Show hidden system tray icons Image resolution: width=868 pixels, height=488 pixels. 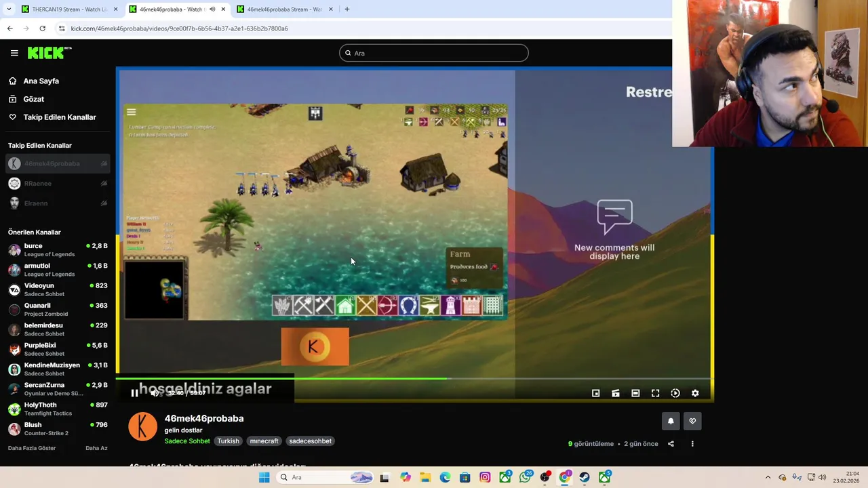(768, 477)
